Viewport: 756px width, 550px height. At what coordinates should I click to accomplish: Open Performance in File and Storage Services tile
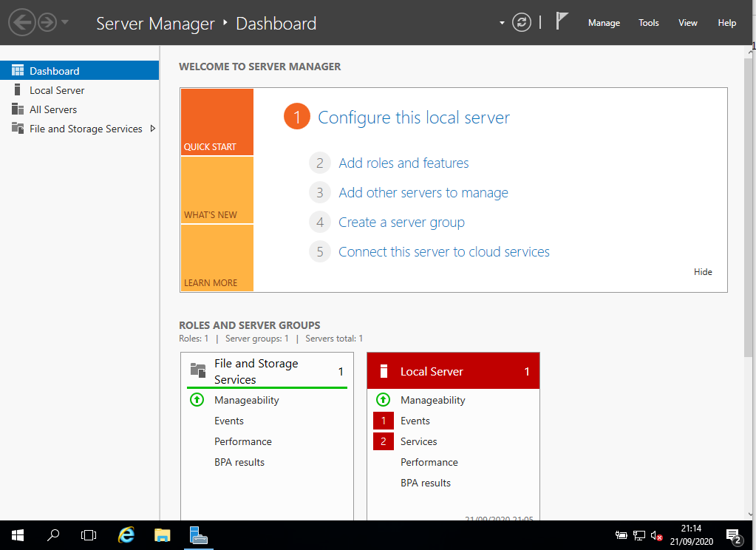(243, 441)
